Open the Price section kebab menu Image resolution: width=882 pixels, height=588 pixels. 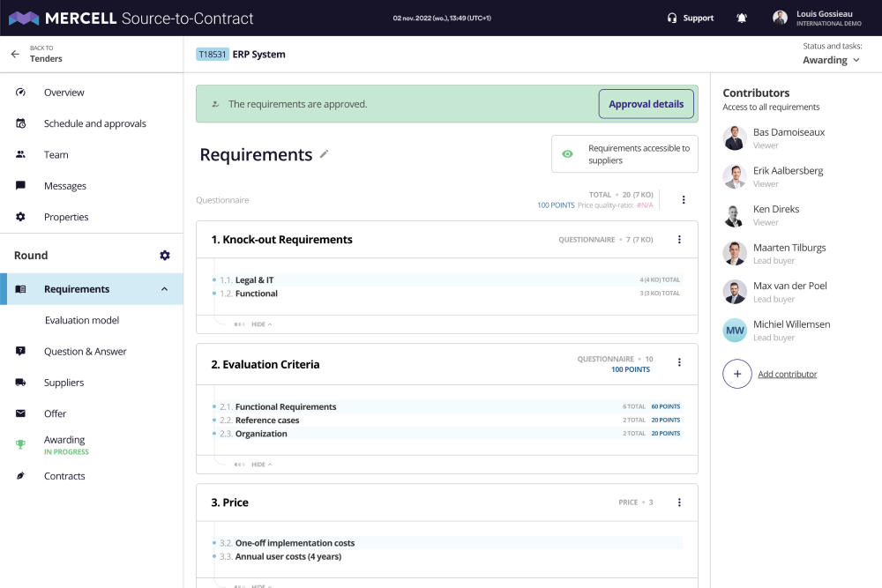pos(679,502)
